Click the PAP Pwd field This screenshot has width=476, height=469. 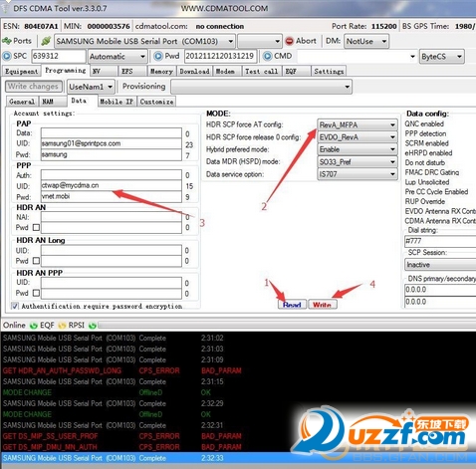click(x=112, y=154)
